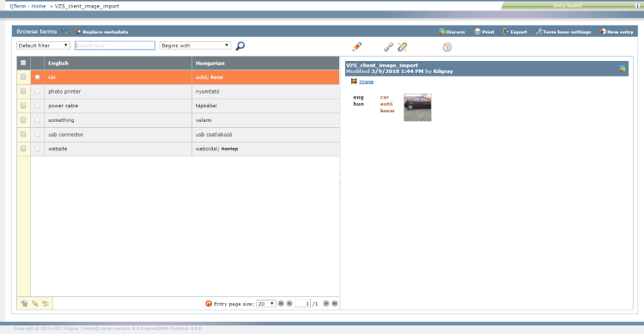Image resolution: width=644 pixels, height=334 pixels.
Task: Click the discussion icon in entry header
Action: tap(623, 69)
